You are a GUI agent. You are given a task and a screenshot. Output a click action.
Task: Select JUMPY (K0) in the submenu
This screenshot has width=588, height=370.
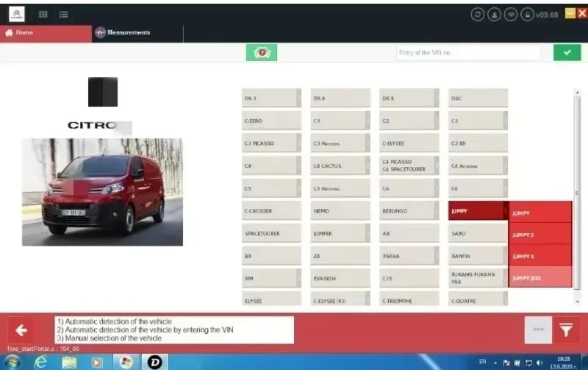click(x=540, y=278)
